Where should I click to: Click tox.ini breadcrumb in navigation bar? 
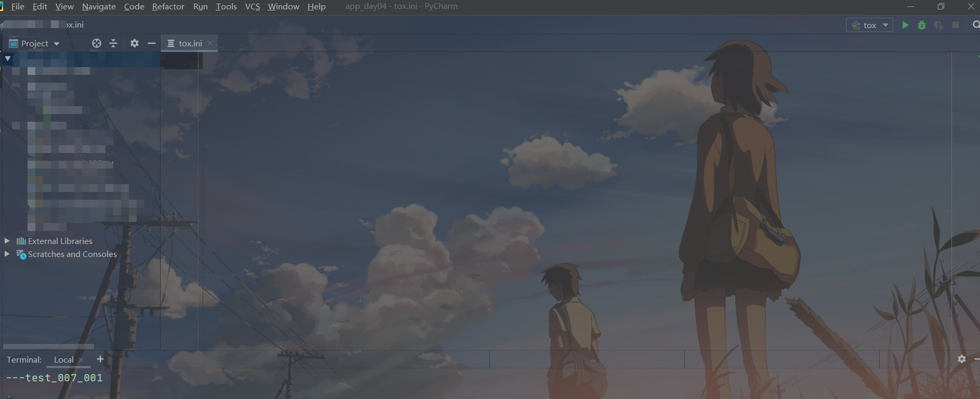click(75, 24)
